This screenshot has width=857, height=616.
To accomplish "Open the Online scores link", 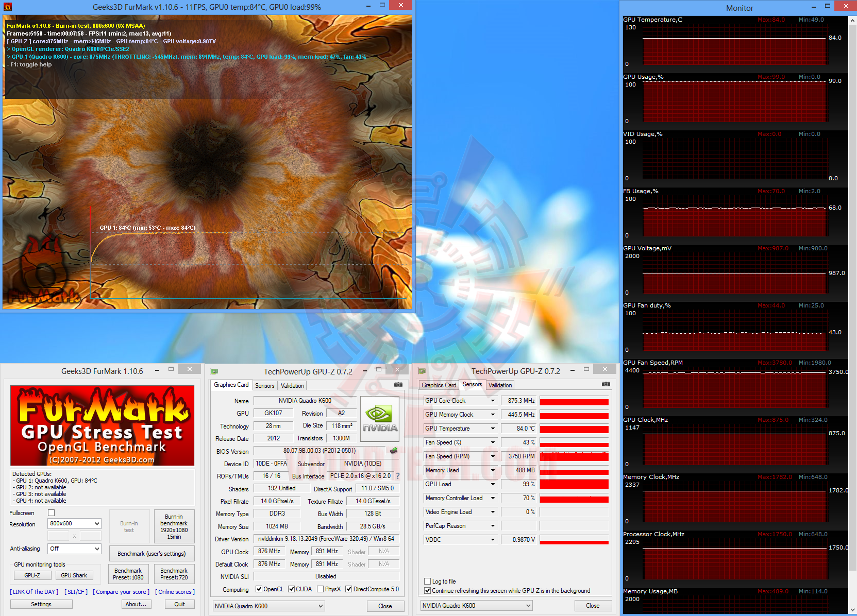I will tap(175, 592).
